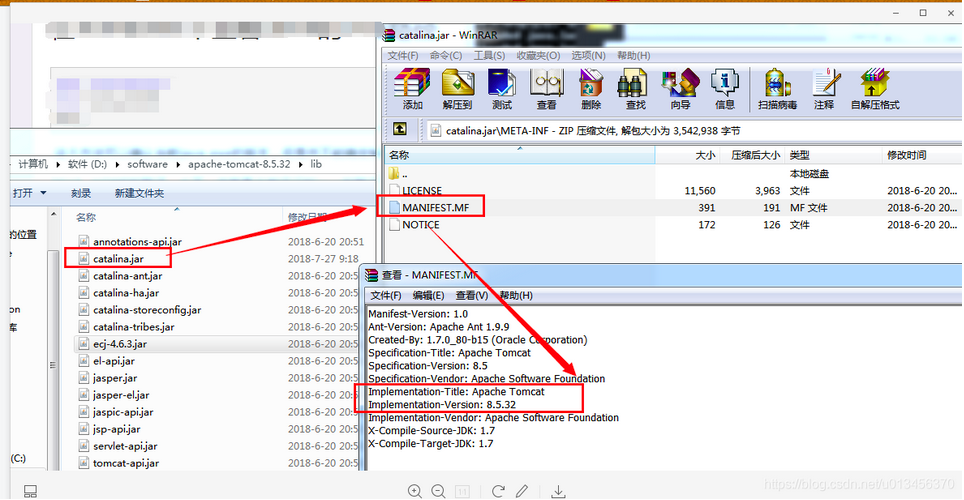Click the zoom out magnifier icon at bottom
Image resolution: width=964 pixels, height=500 pixels.
point(438,491)
